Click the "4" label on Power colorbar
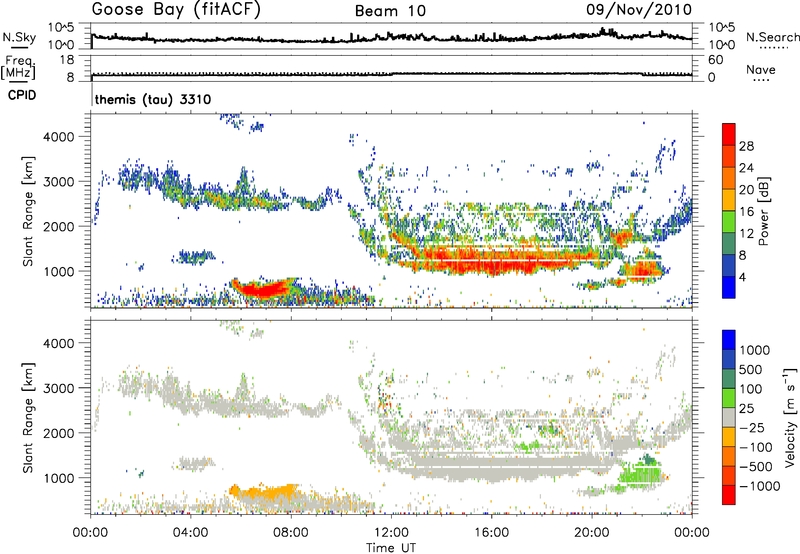800x554 pixels. (742, 277)
